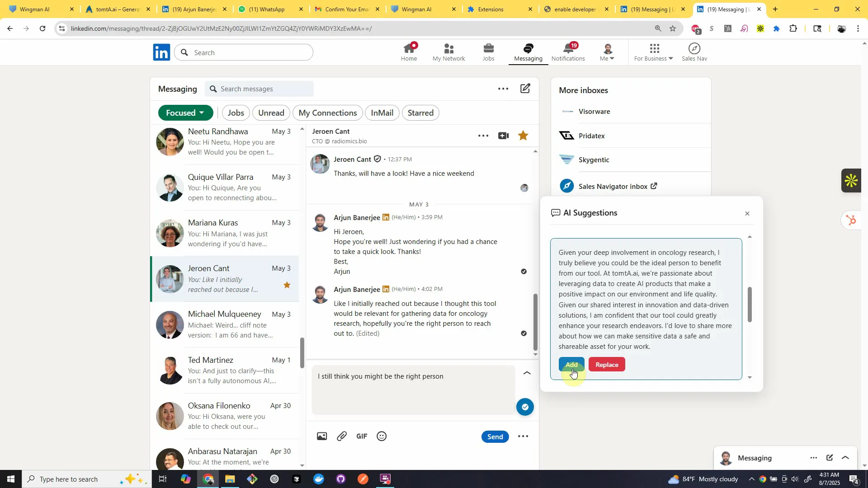This screenshot has height=488, width=868.
Task: Open File Explorer from the taskbar
Action: [x=230, y=479]
